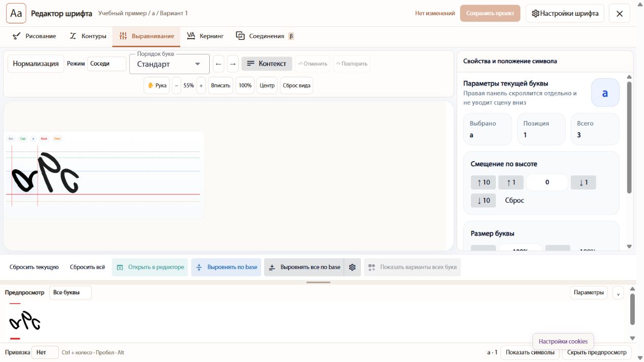Click Выровнять по base button

point(227,267)
